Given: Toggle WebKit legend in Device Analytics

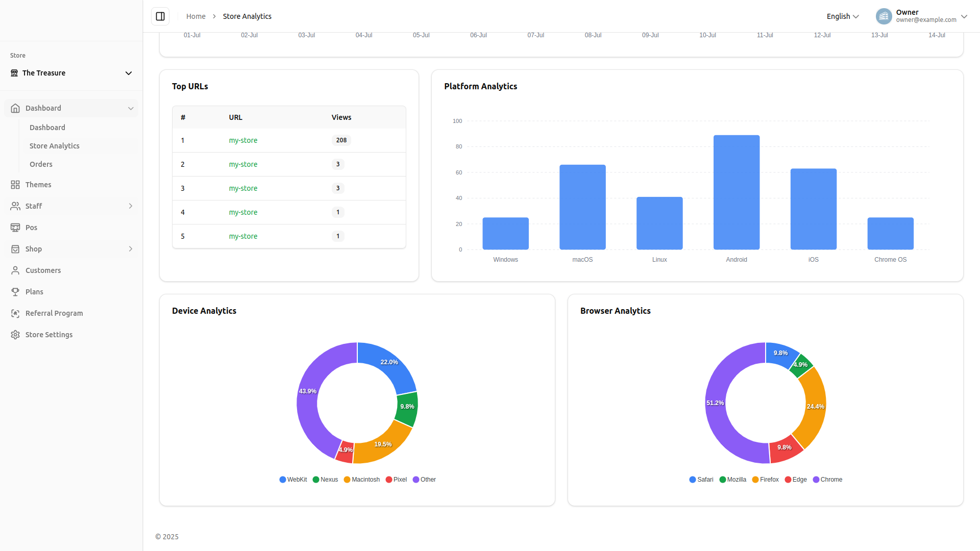Looking at the screenshot, I should pyautogui.click(x=293, y=480).
